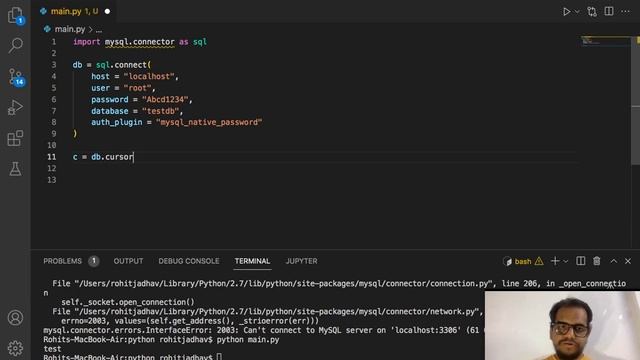Switch to the TERMINAL panel tab
This screenshot has height=360, width=640.
(x=252, y=261)
